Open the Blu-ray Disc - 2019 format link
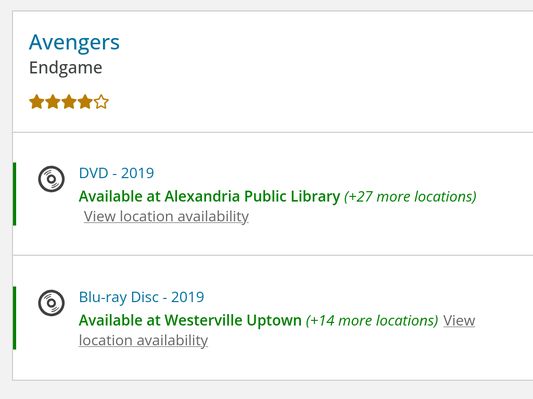 click(x=141, y=297)
